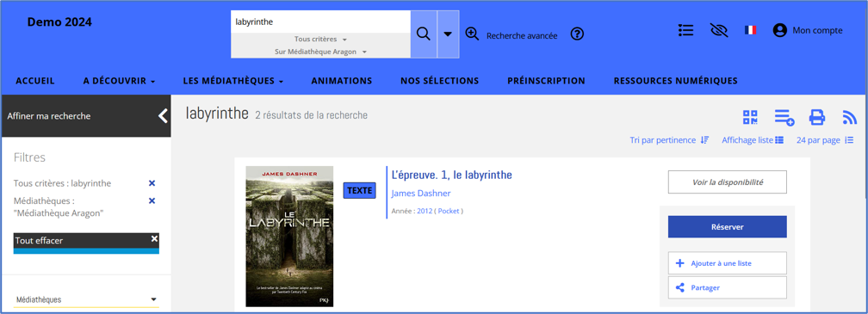868x314 pixels.
Task: Remove the Tous critères : labyrinthe filter
Action: point(152,183)
